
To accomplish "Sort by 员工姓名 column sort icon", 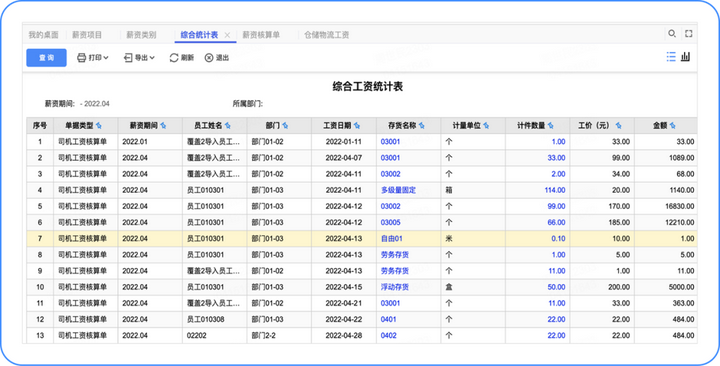I will tap(228, 125).
